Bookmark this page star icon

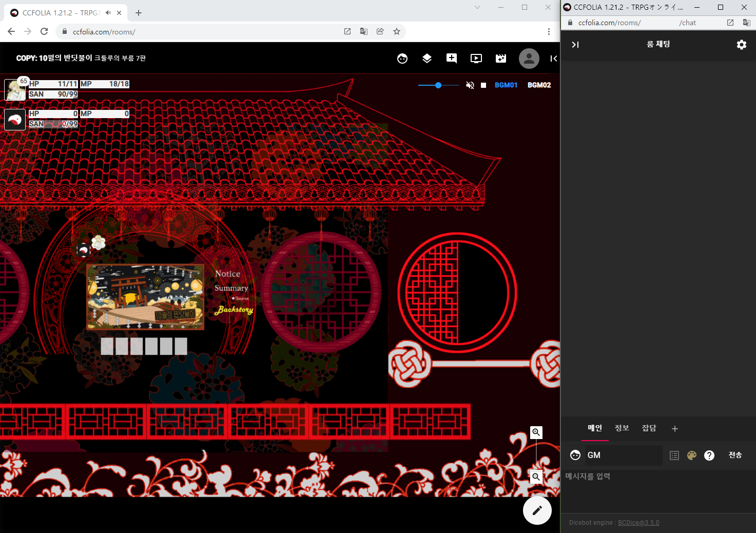[x=397, y=31]
